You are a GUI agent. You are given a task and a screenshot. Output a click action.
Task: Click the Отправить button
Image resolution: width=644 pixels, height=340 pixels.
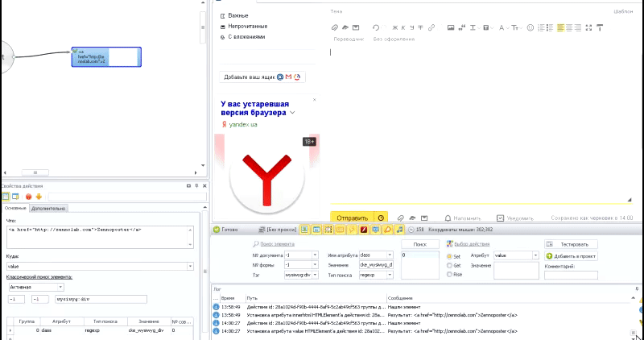tap(353, 218)
